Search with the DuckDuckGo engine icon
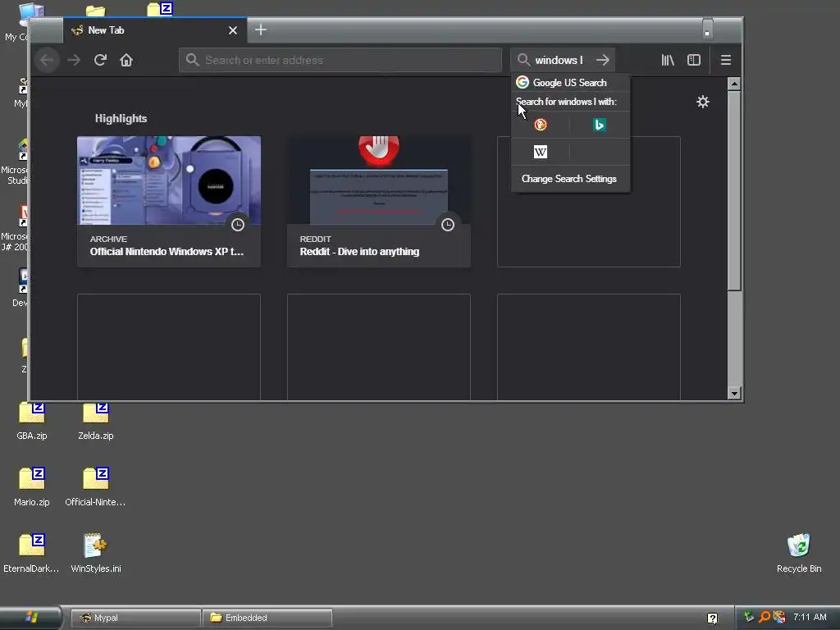This screenshot has width=840, height=630. tap(541, 125)
